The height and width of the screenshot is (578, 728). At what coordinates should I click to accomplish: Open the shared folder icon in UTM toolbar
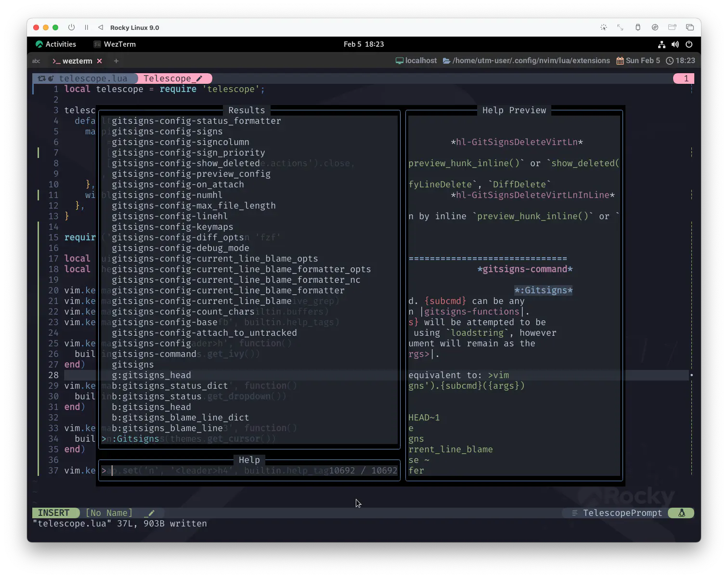(673, 27)
